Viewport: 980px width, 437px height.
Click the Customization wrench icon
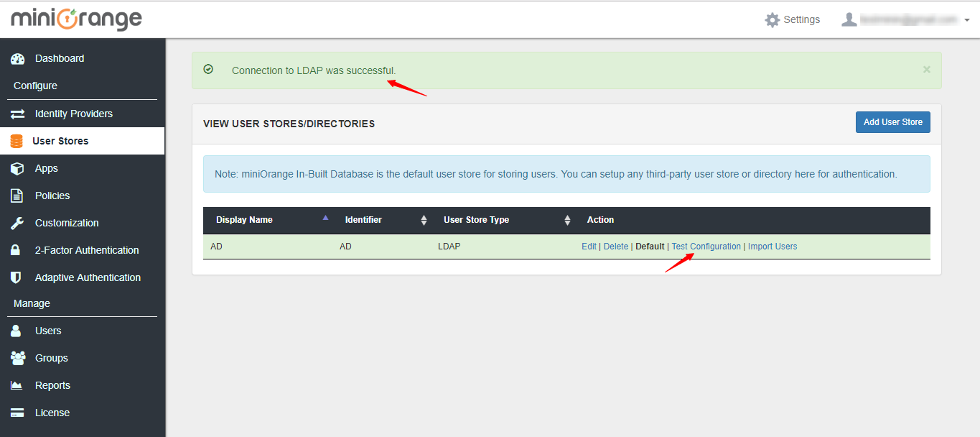(x=18, y=223)
